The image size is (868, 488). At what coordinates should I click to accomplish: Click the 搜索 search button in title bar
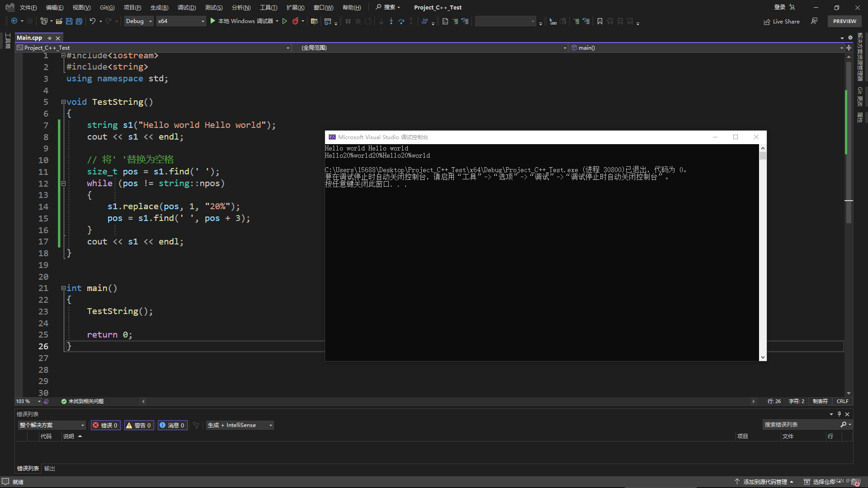coord(388,7)
